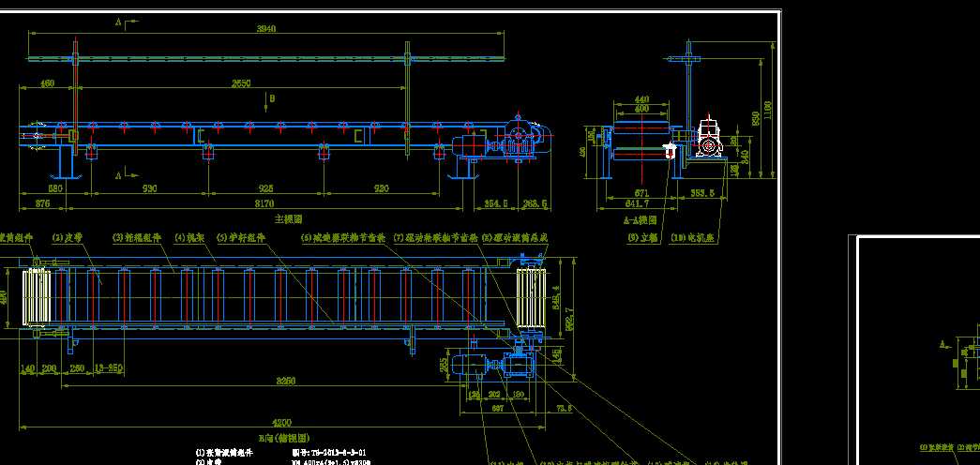Select the 876 dimension in main view
980x465 pixels.
[x=42, y=203]
